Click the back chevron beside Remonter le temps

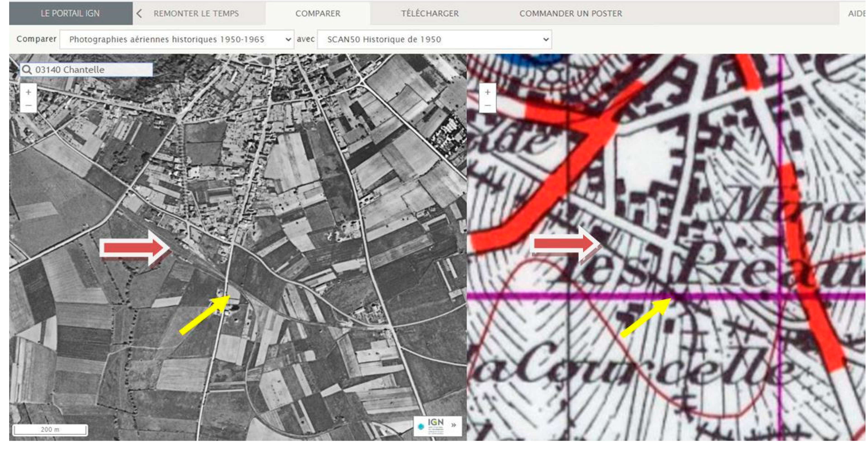(139, 14)
